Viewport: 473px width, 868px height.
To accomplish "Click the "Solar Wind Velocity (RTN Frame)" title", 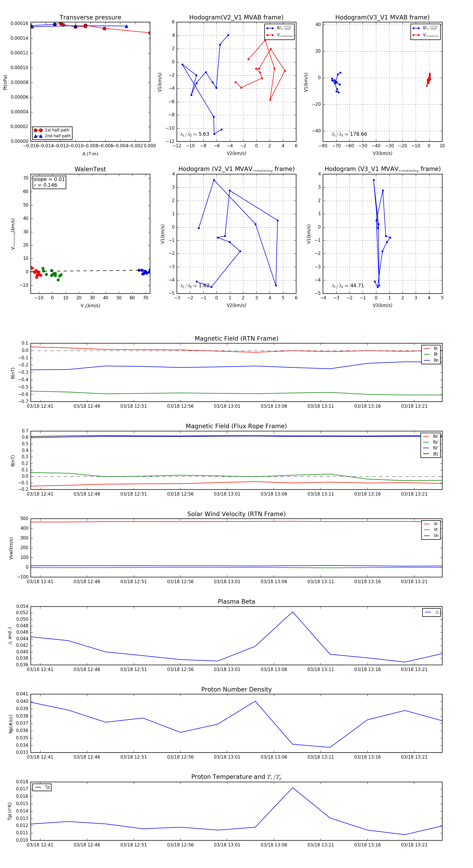I will pyautogui.click(x=236, y=514).
